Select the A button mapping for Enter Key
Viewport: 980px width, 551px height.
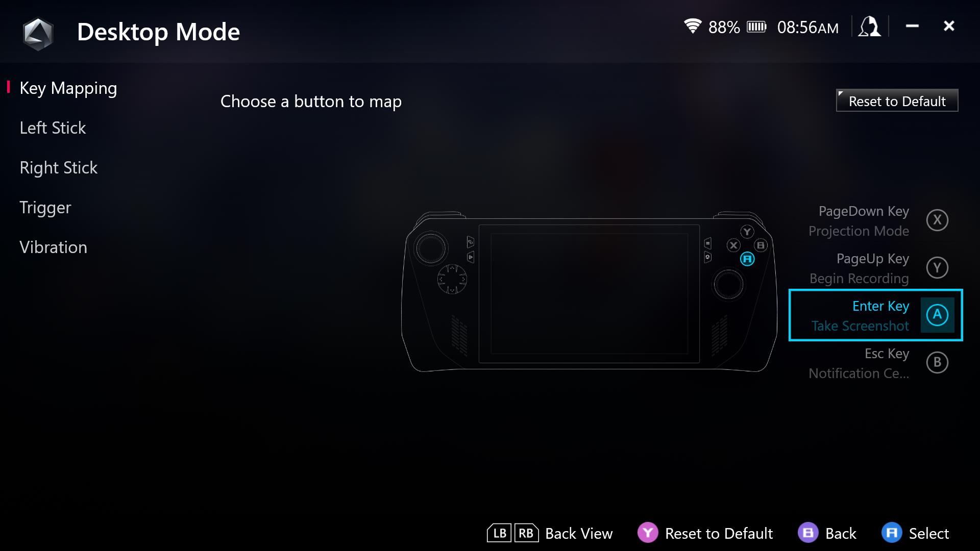click(936, 315)
